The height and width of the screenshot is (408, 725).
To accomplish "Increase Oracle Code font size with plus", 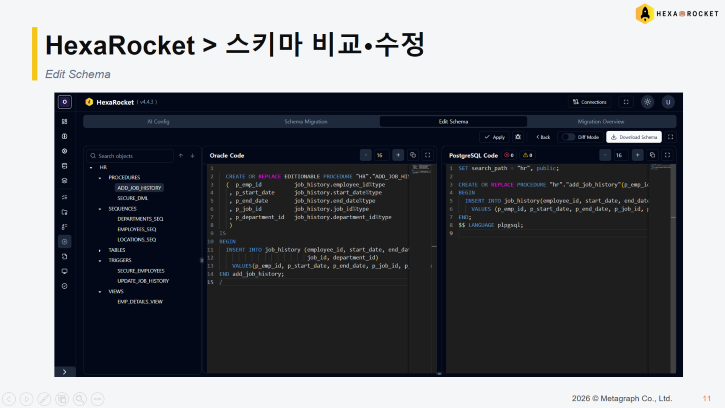I will pos(398,155).
